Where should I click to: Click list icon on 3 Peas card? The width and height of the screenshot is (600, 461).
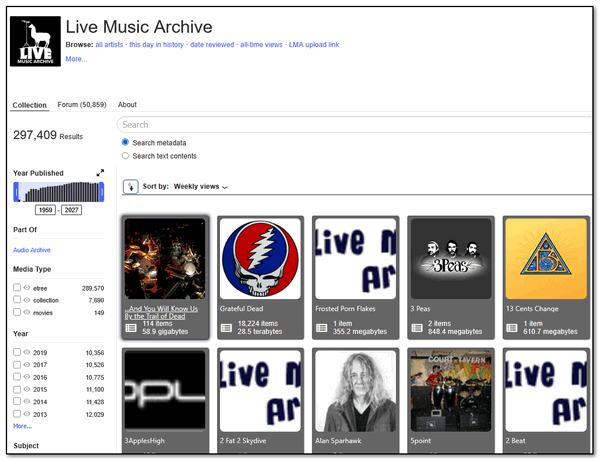click(x=417, y=328)
